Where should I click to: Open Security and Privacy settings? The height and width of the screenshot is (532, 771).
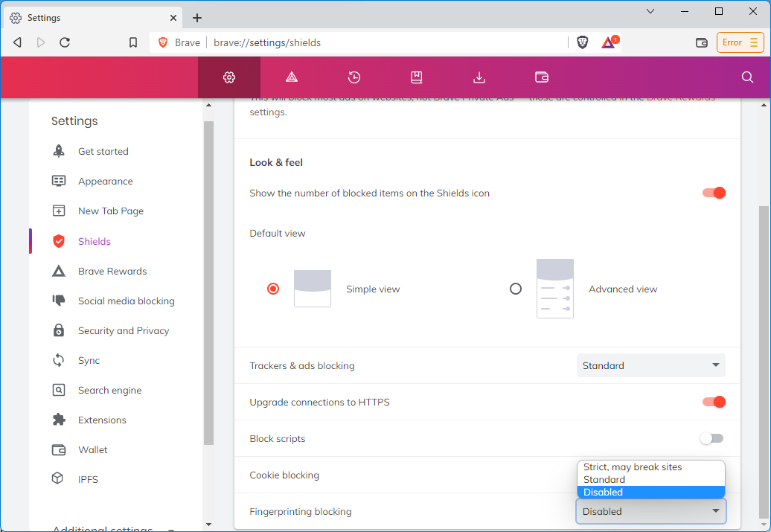click(x=124, y=330)
